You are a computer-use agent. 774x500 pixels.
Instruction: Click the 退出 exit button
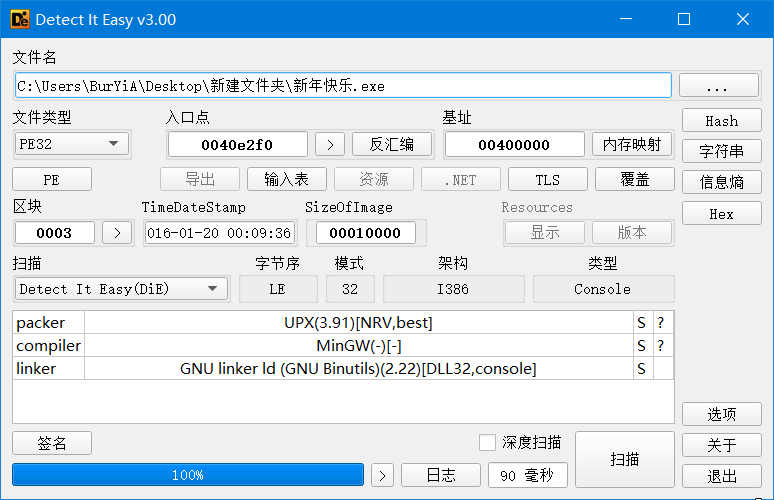722,476
